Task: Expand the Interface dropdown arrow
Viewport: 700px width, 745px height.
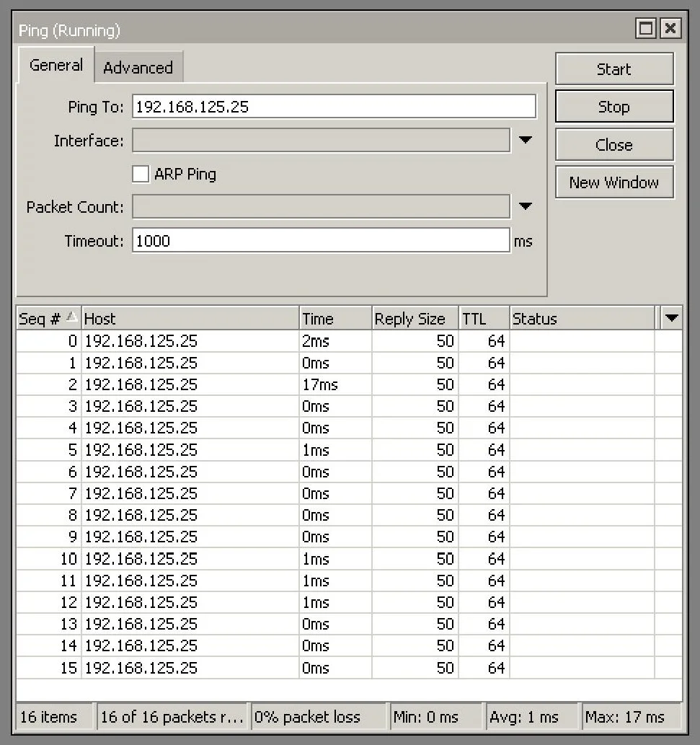Action: (526, 140)
